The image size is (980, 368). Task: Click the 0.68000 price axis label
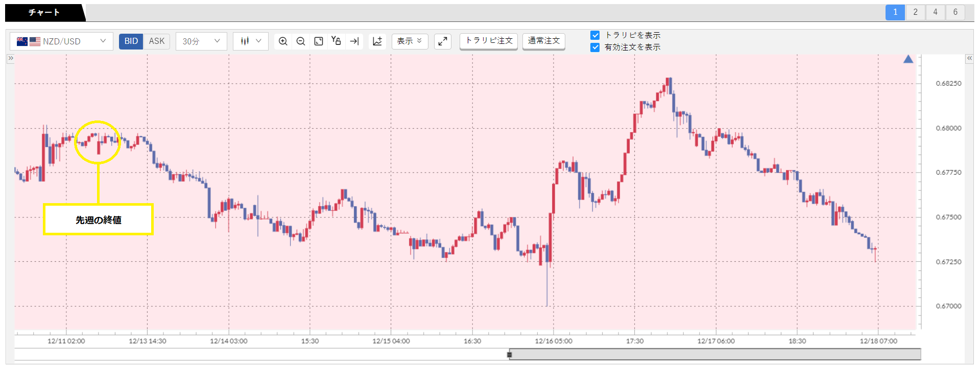tap(948, 128)
